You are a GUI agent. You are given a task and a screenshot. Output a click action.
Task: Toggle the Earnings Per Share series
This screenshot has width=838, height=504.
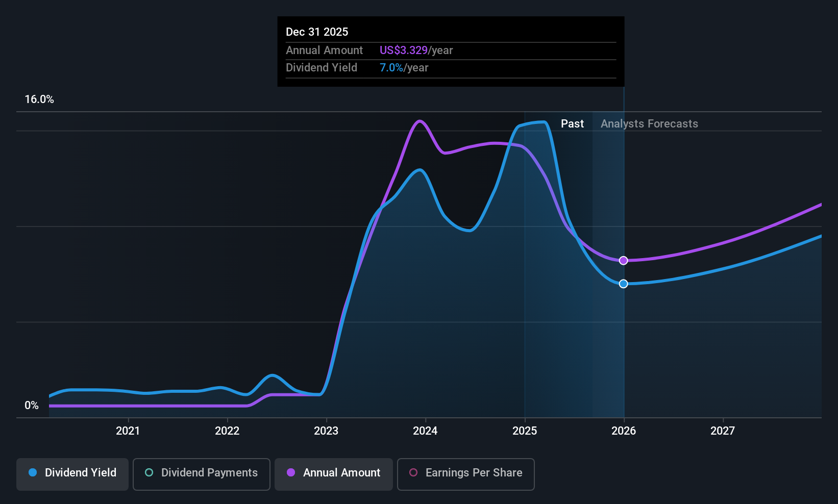[x=466, y=474]
